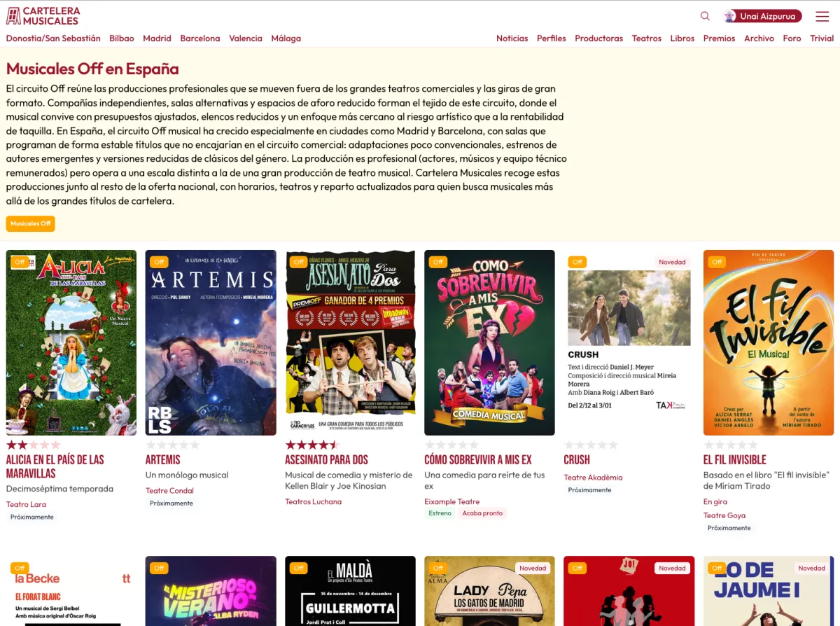This screenshot has height=626, width=840.
Task: Click the Próximamente tag under Teatro Lara
Action: coord(32,517)
